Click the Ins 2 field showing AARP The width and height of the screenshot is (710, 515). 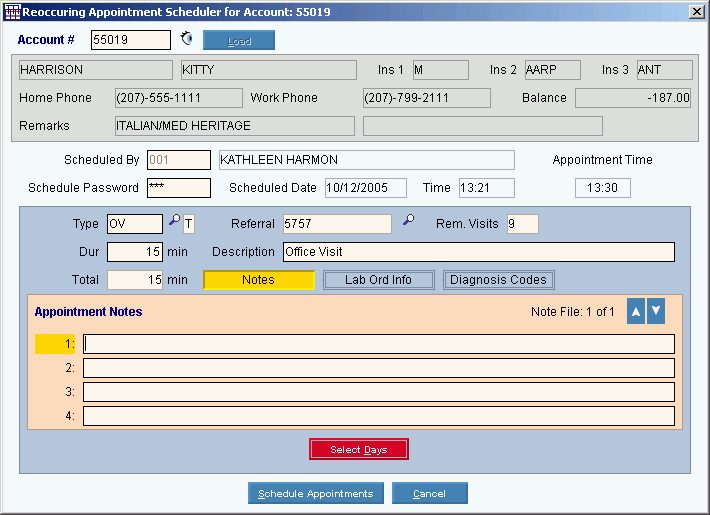[x=552, y=70]
